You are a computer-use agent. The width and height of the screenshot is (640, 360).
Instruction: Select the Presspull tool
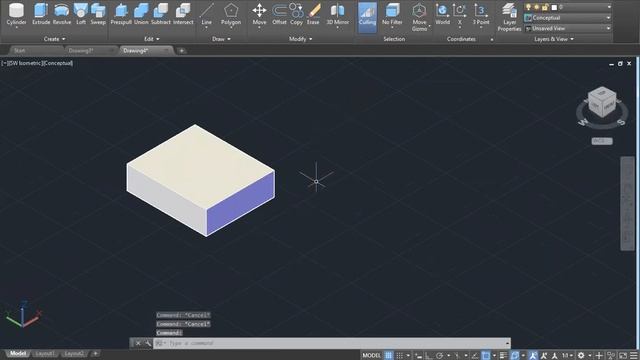click(x=121, y=14)
